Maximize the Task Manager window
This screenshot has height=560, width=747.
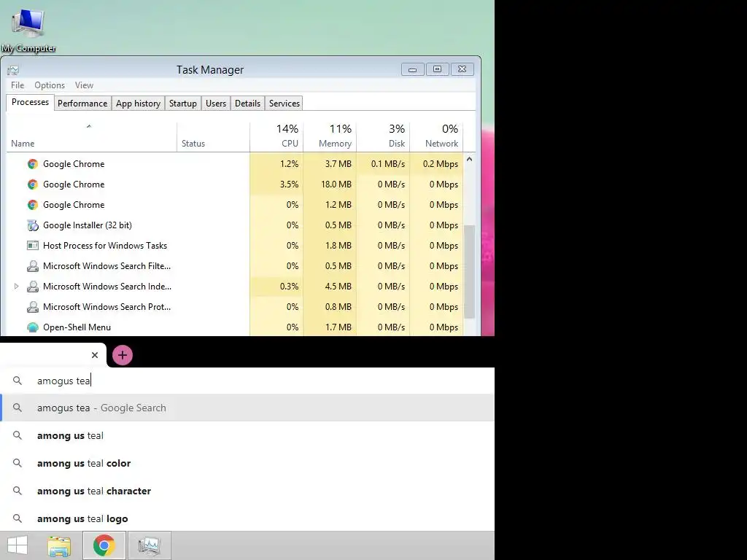pos(437,69)
